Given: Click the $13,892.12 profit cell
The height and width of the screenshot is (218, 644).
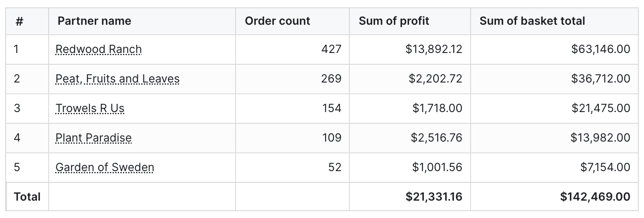Looking at the screenshot, I should (434, 50).
